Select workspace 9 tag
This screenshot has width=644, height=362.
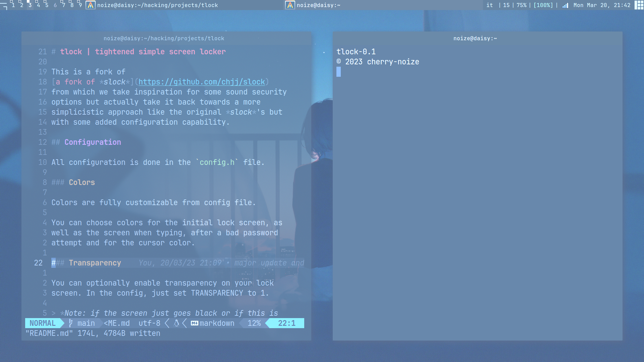click(x=80, y=5)
